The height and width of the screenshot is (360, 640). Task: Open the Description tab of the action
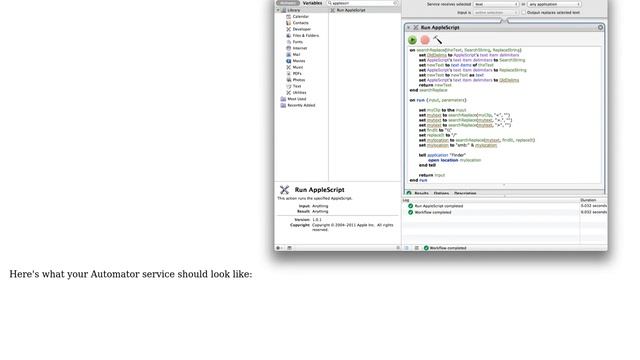pos(465,193)
